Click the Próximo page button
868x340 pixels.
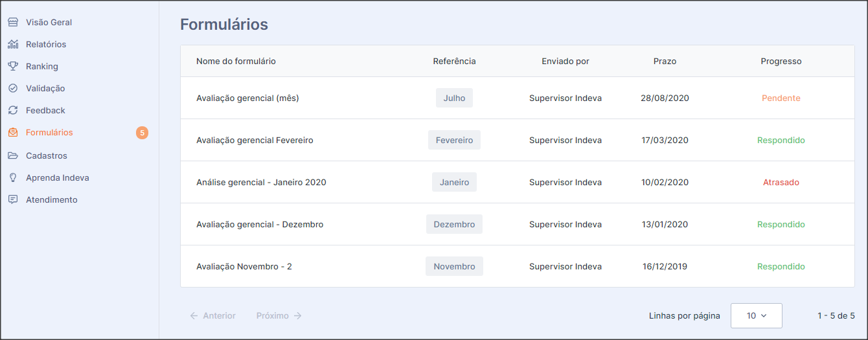point(279,315)
